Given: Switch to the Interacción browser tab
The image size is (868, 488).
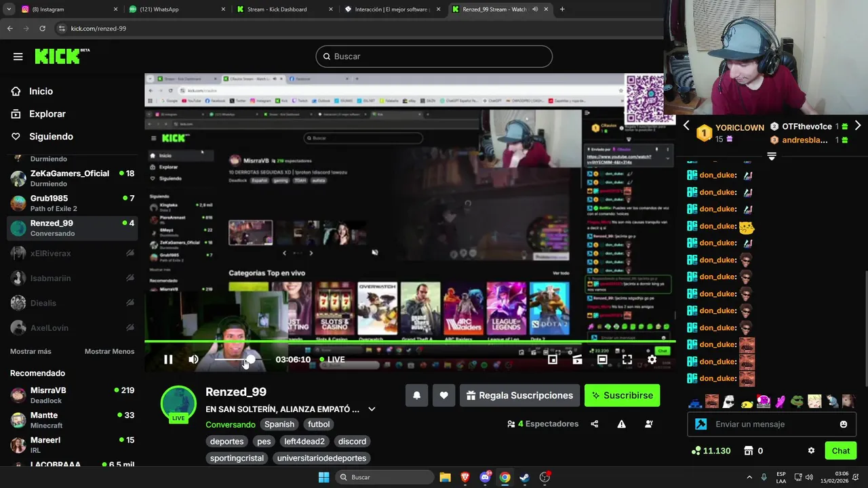Looking at the screenshot, I should click(x=392, y=9).
